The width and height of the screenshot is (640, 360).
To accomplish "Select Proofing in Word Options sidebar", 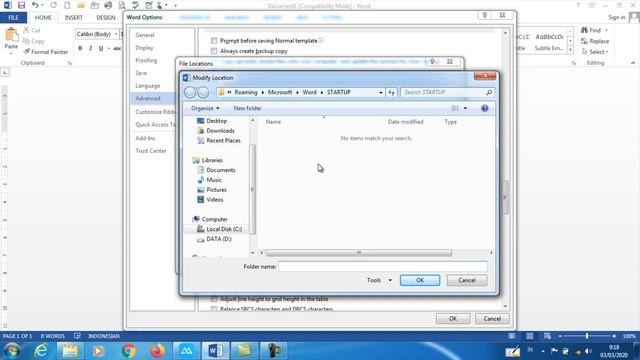I will point(146,60).
